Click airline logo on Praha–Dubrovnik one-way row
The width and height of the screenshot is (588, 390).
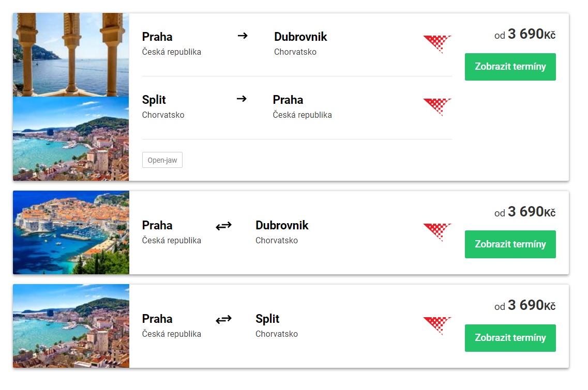pos(437,44)
